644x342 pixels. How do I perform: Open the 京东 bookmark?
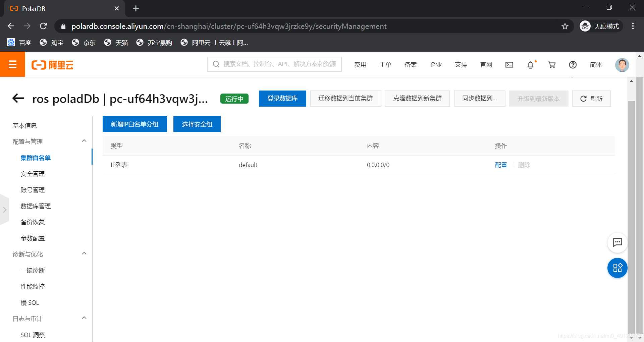click(84, 43)
